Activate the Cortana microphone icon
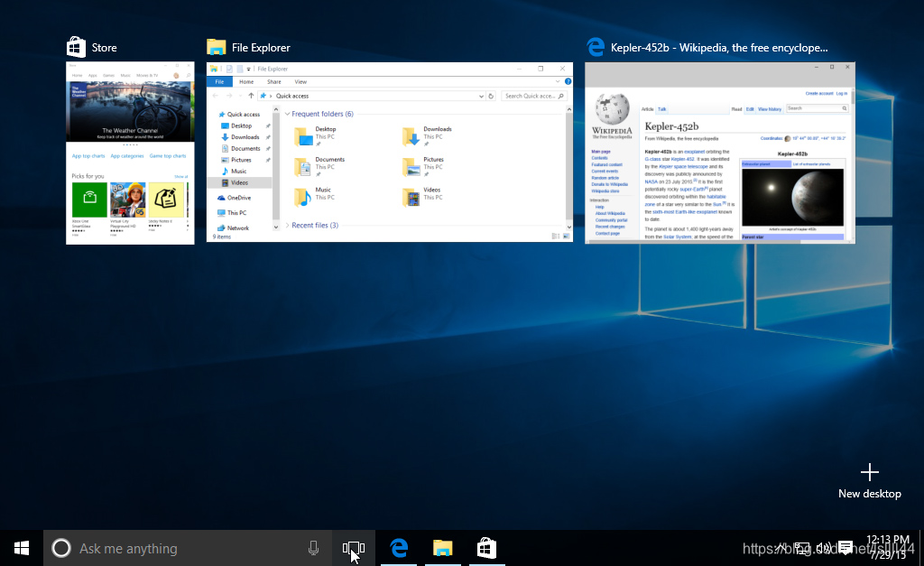 click(x=313, y=548)
